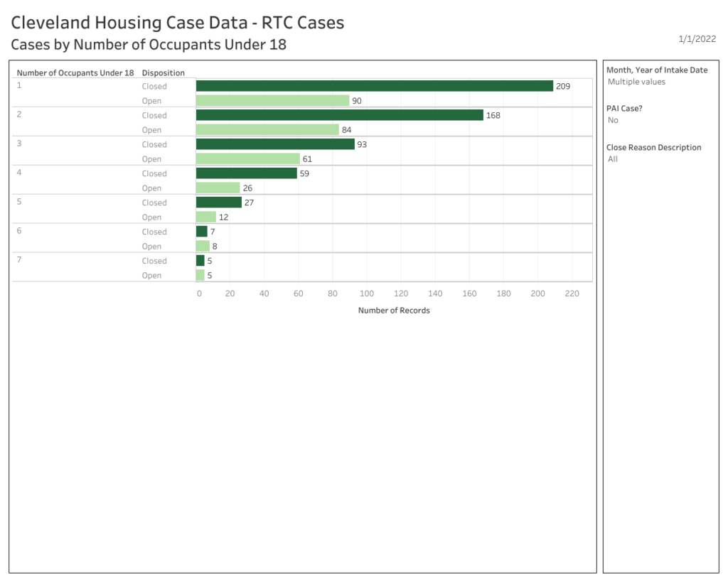Screen dimensions: 728x582
Task: Click the 1/1/2022 date text
Action: 697,39
